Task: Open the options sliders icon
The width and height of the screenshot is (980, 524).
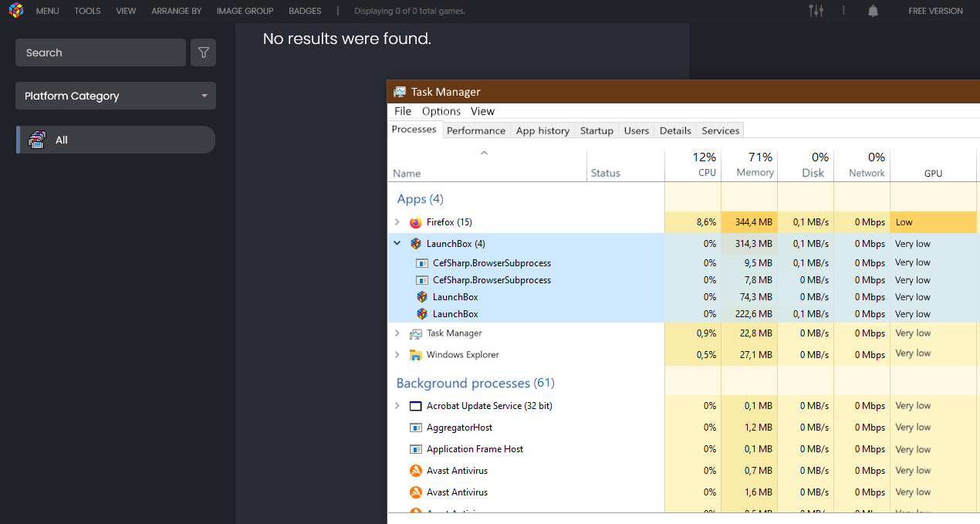Action: click(816, 11)
